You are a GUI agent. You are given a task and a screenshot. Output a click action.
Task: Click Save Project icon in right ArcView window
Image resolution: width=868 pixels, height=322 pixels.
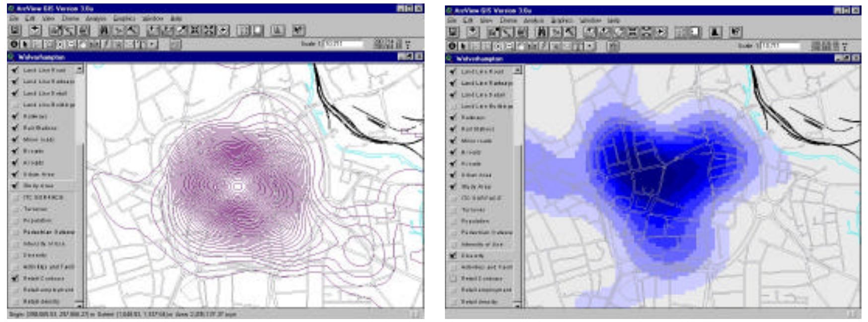[453, 32]
